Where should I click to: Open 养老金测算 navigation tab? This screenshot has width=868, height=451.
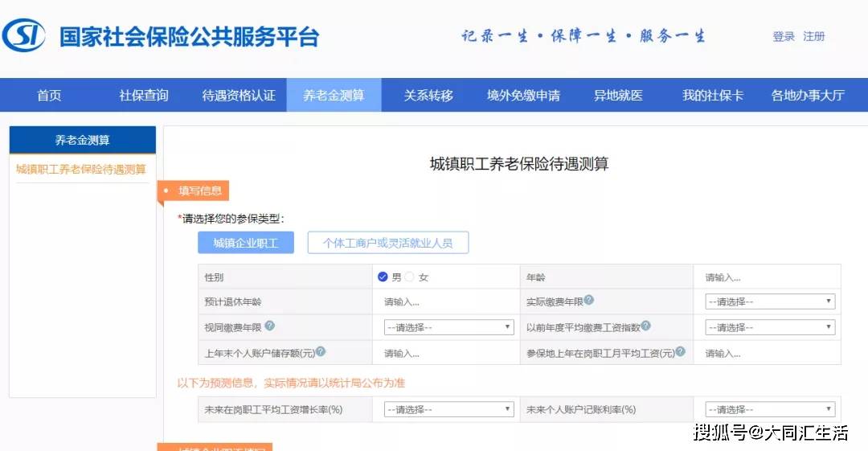tap(334, 96)
